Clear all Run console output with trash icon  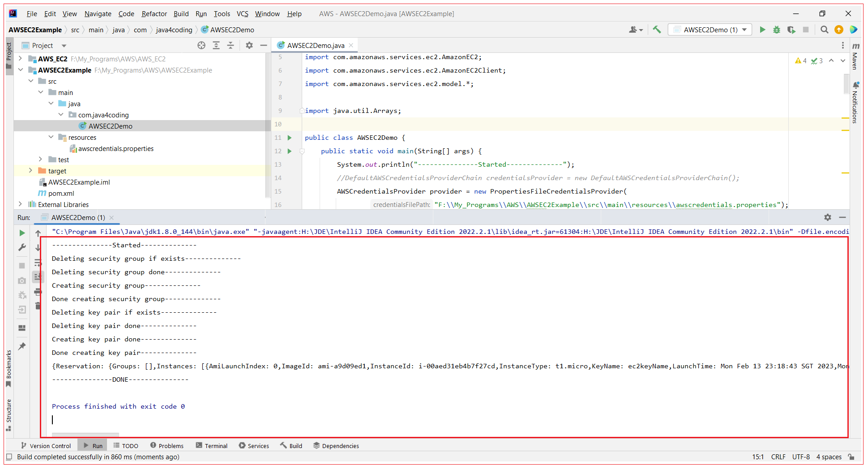[38, 306]
